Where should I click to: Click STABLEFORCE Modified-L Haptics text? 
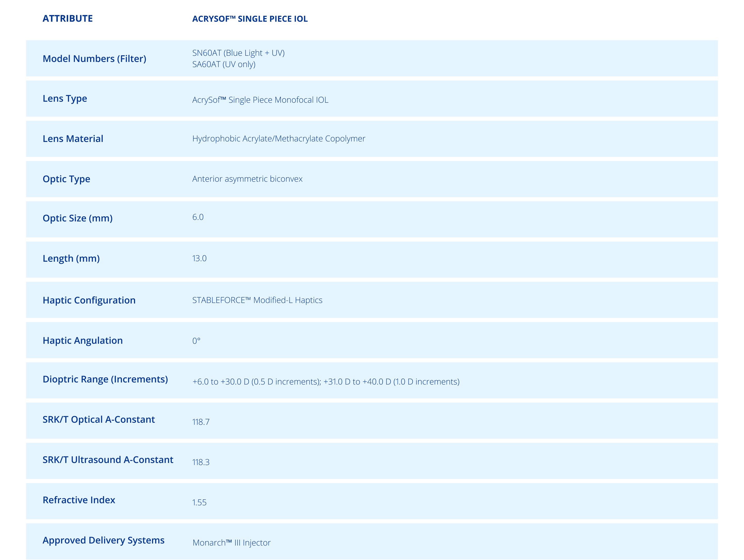point(257,300)
